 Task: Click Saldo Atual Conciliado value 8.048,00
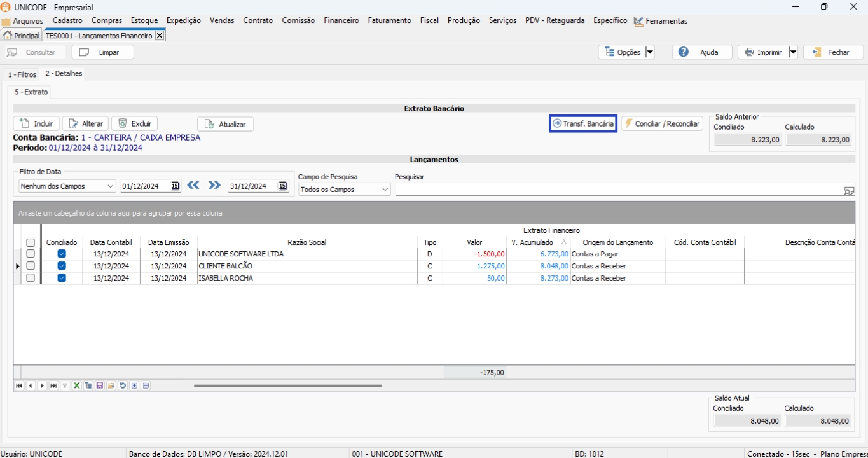coord(747,421)
